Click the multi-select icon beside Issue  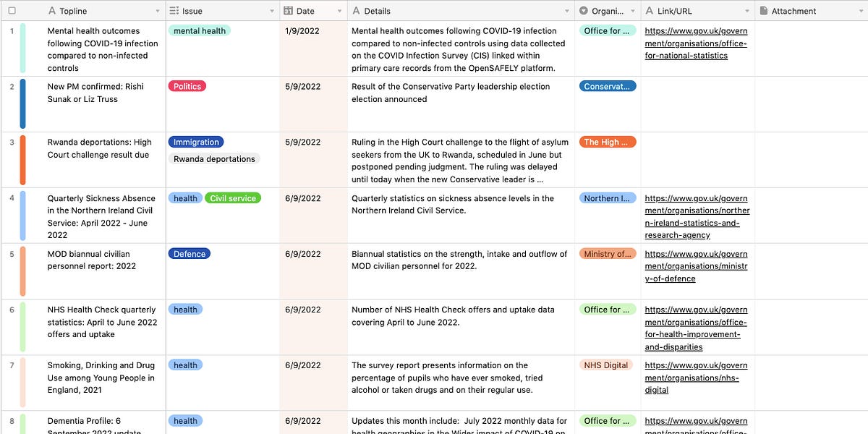click(174, 11)
